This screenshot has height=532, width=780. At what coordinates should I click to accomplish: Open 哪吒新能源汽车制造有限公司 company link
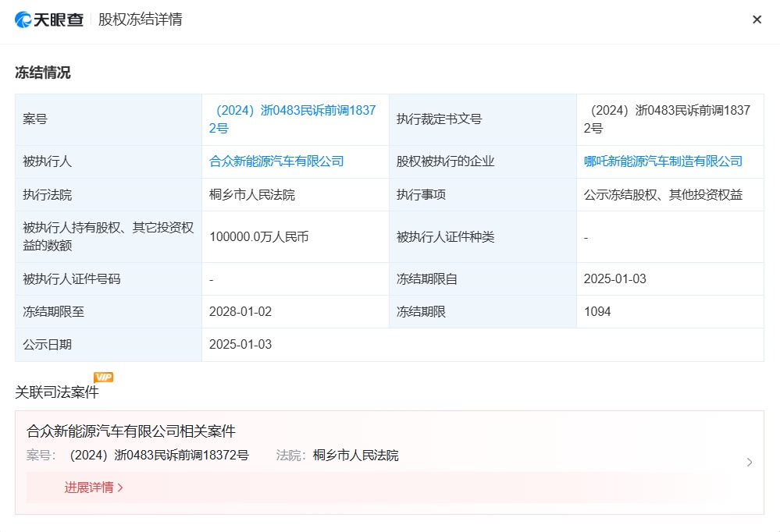click(x=663, y=161)
